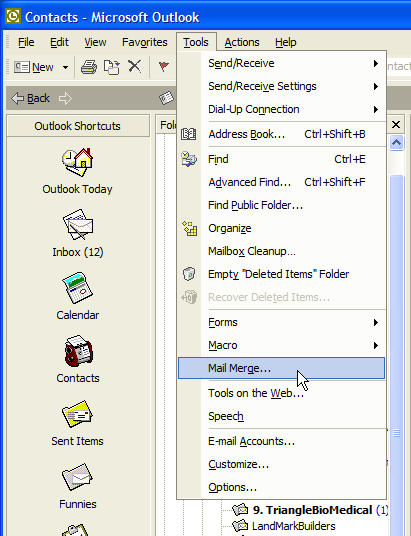Click the Move to Folder toolbar icon
Viewport: 411px width, 536px height.
[112, 67]
